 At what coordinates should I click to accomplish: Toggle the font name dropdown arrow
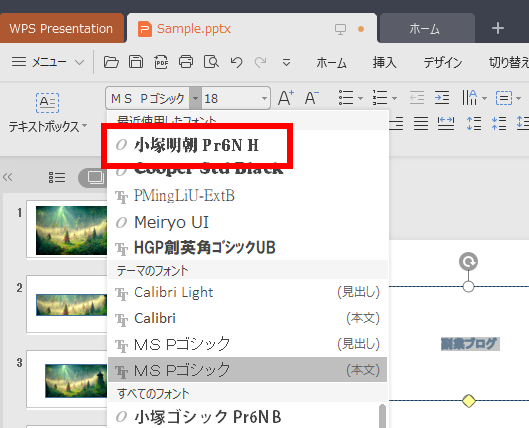[195, 98]
